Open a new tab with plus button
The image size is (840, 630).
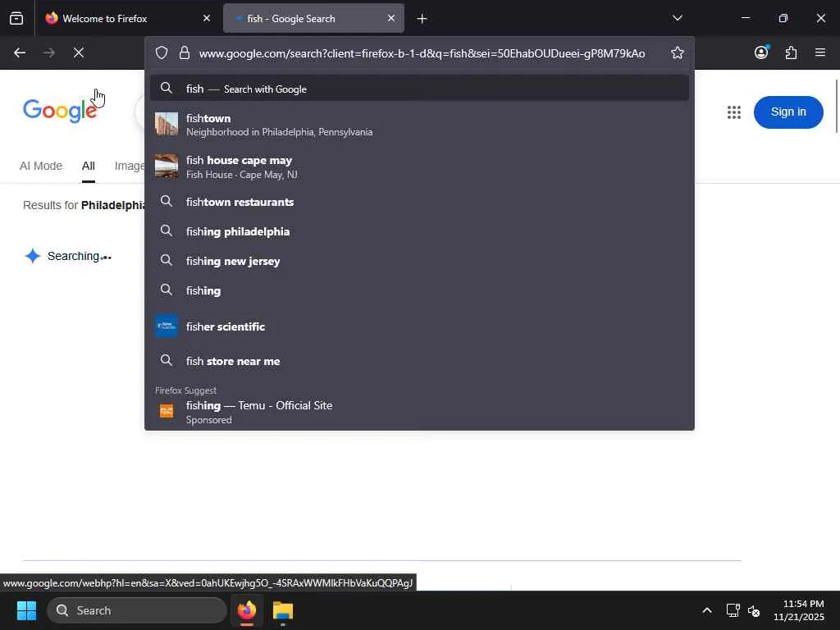[x=422, y=19]
